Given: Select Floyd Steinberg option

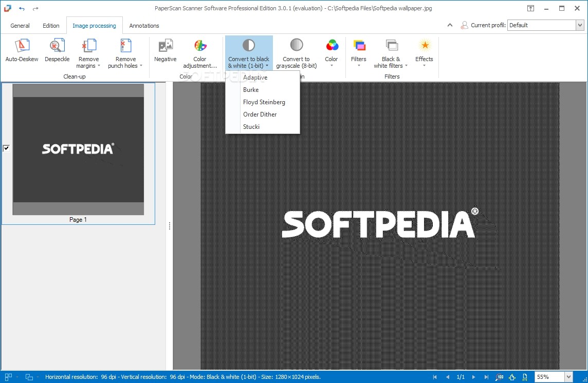Looking at the screenshot, I should [263, 102].
